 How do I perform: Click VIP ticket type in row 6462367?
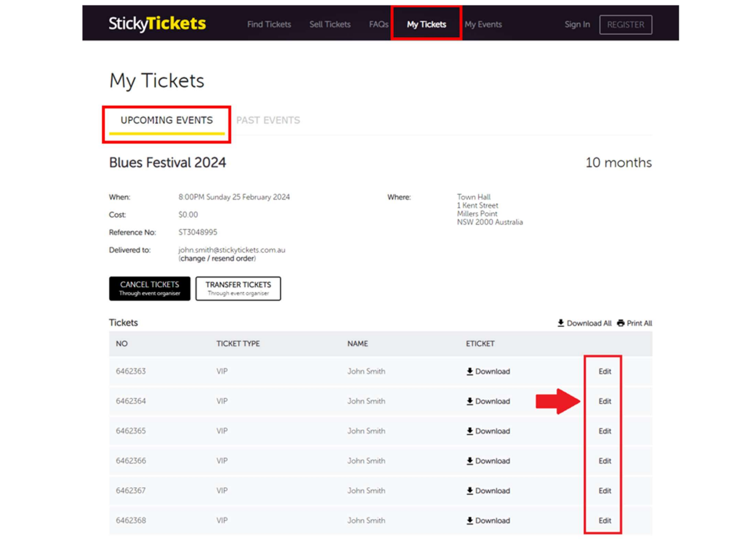222,491
